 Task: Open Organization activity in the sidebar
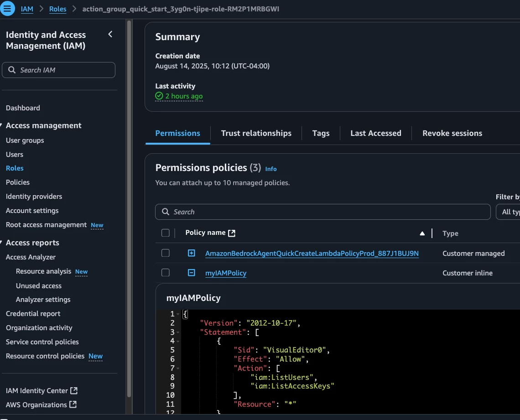click(x=39, y=328)
